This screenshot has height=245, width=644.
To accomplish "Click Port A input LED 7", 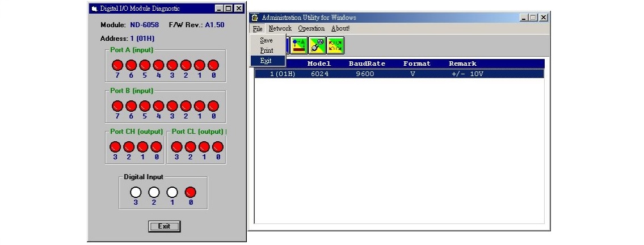I will tap(117, 65).
